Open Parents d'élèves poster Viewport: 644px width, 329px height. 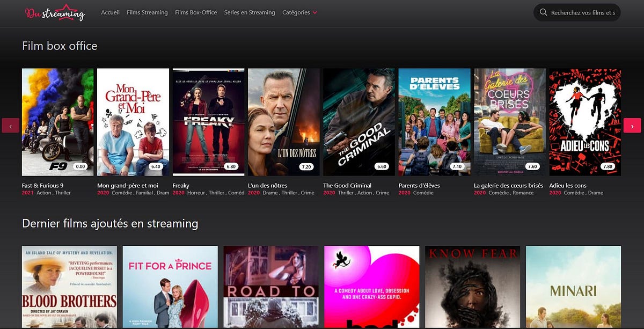(435, 122)
